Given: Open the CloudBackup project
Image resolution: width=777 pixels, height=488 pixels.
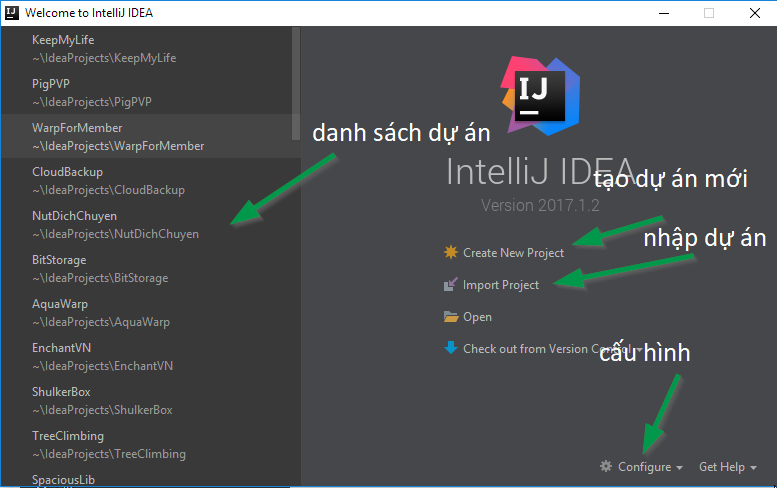Looking at the screenshot, I should [x=151, y=180].
